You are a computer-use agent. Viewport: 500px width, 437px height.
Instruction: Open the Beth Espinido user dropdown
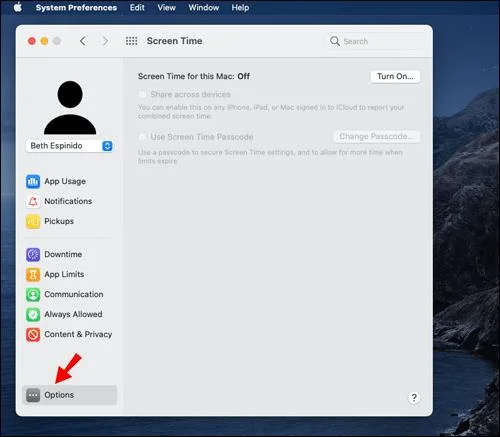pyautogui.click(x=69, y=146)
